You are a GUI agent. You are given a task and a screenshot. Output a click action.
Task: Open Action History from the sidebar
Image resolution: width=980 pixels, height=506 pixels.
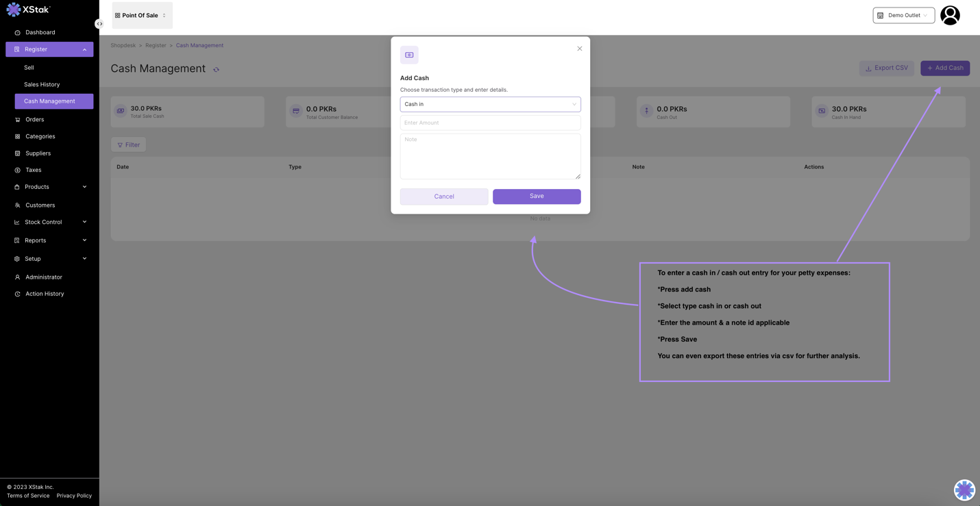[45, 294]
